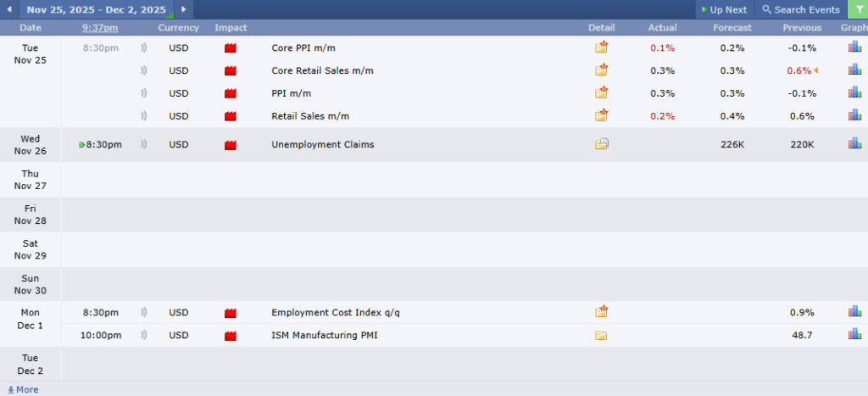868x396 pixels.
Task: Expand details for Core PPI m/m
Action: coord(602,47)
